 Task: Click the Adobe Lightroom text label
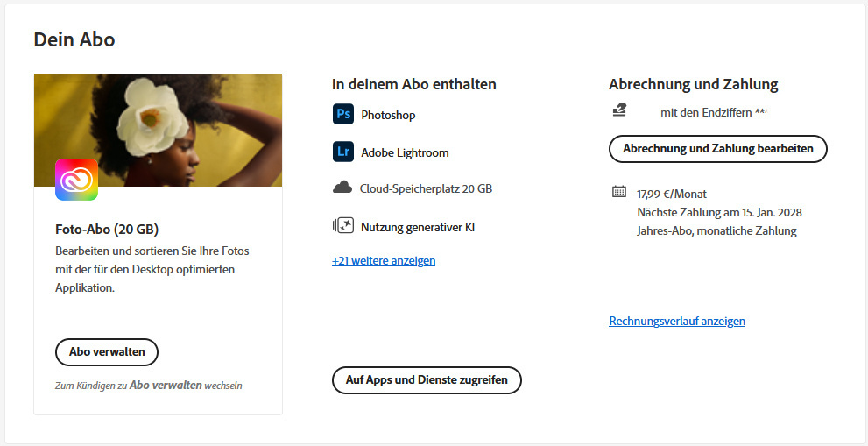click(x=405, y=152)
